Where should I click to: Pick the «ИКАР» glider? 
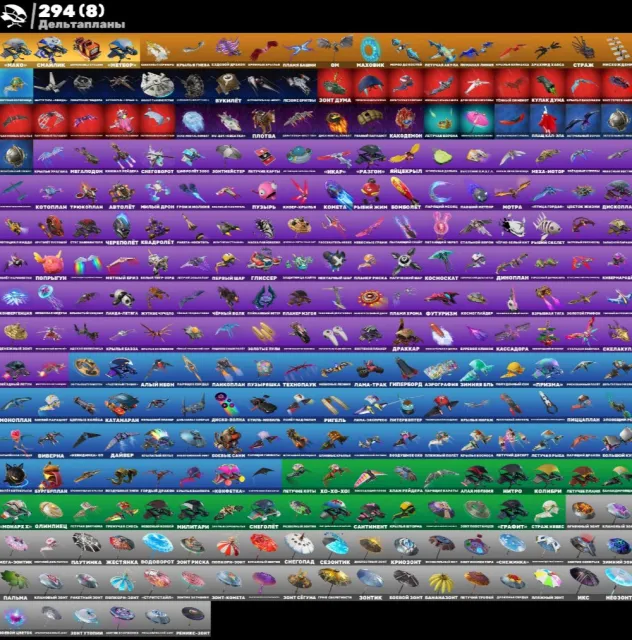[x=335, y=157]
